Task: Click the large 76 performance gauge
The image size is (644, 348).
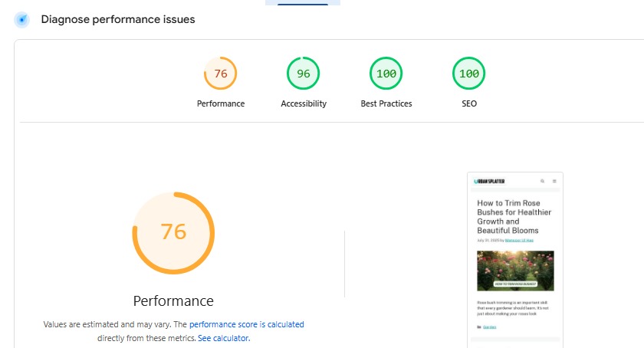Action: point(173,232)
